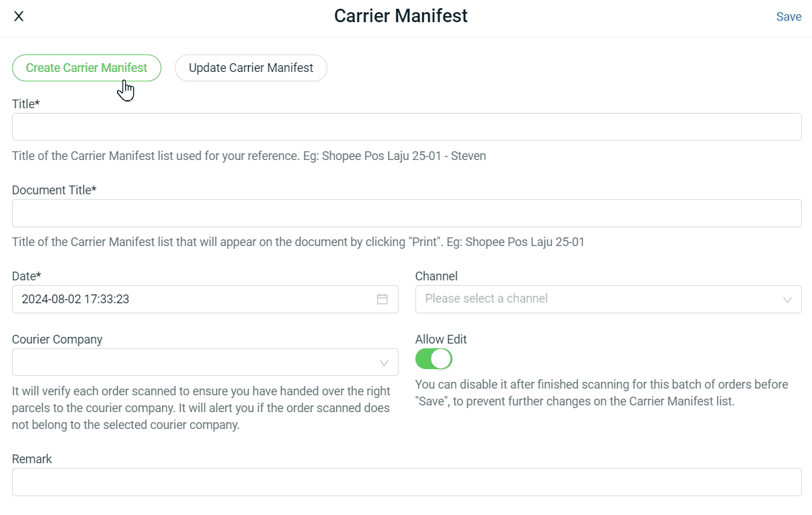Save the carrier manifest

point(788,17)
